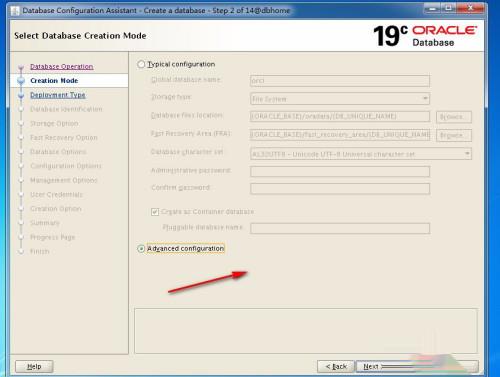Click Browse beside Fast Recovery Area
This screenshot has height=377, width=500.
coord(454,135)
